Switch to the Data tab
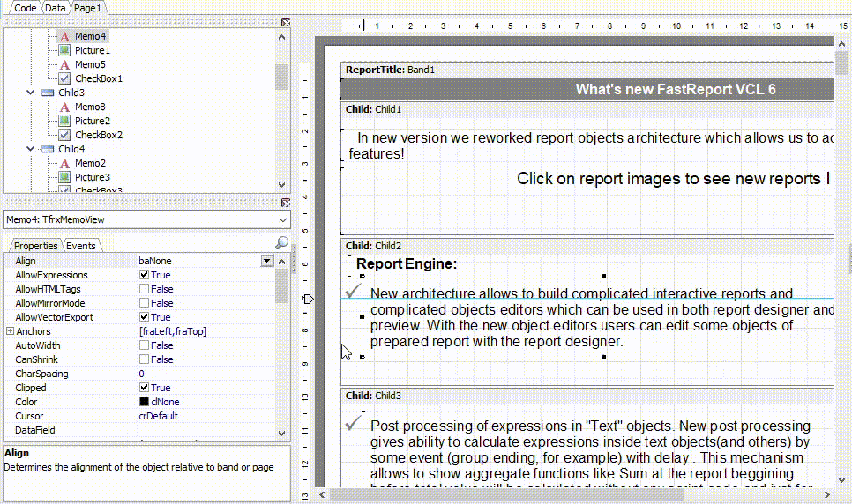 (x=55, y=8)
